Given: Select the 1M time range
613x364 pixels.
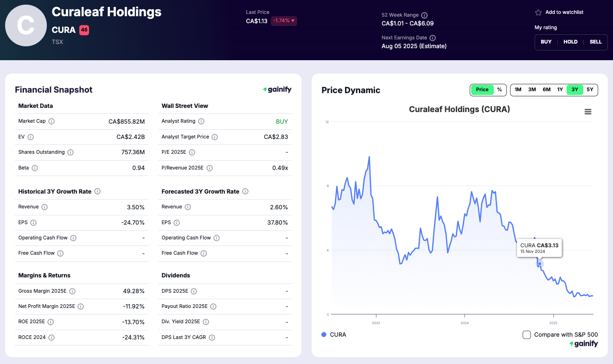Looking at the screenshot, I should [518, 90].
